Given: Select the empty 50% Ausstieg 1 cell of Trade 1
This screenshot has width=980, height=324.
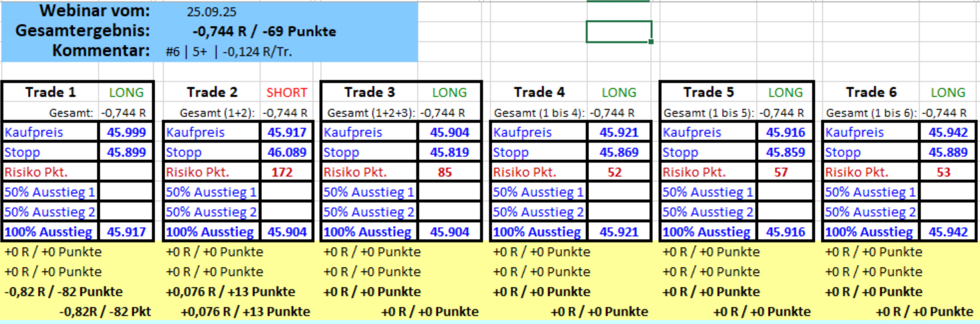Looking at the screenshot, I should click(125, 192).
